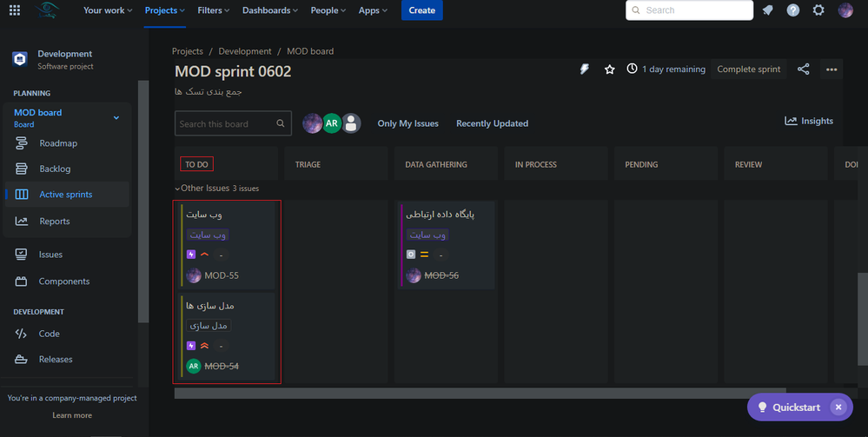
Task: Toggle Only My Issues quick filter
Action: click(x=408, y=123)
